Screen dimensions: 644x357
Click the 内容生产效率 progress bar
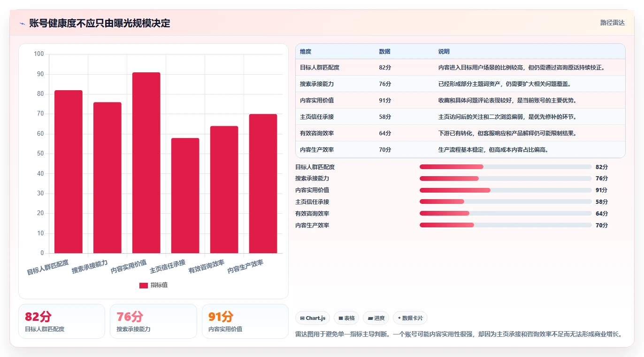coord(506,225)
